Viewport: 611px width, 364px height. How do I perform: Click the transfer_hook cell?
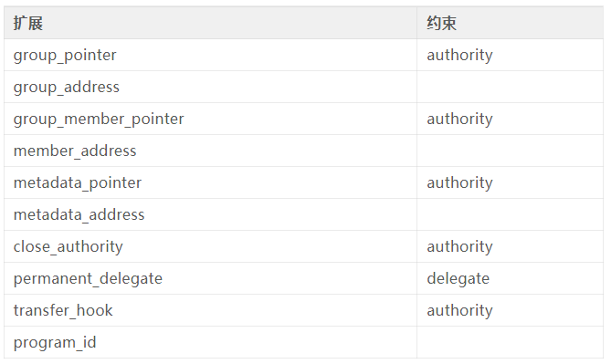click(210, 310)
